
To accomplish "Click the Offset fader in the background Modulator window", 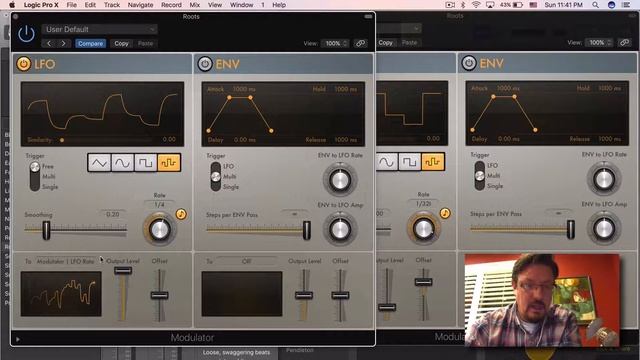I will pos(423,282).
